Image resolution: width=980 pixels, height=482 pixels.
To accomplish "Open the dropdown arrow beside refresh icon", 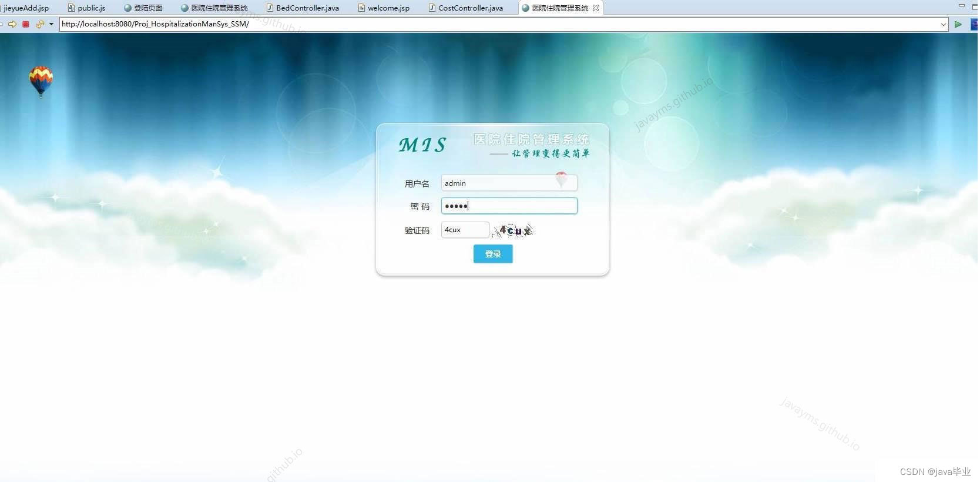I will click(x=52, y=24).
